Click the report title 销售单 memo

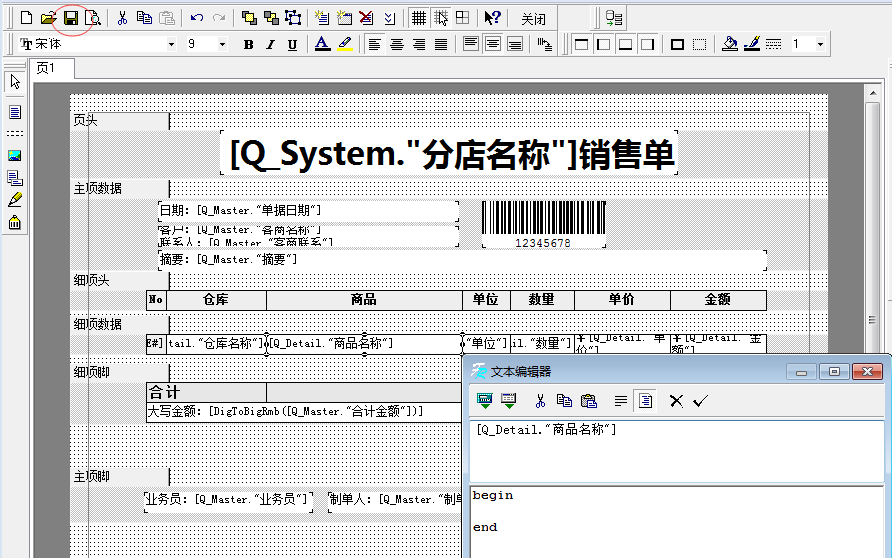pyautogui.click(x=449, y=154)
